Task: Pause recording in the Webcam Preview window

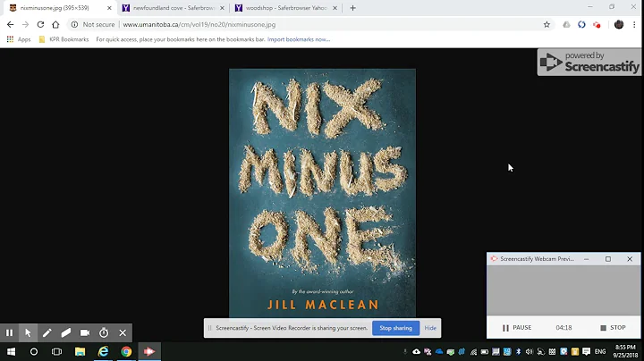Action: 517,327
